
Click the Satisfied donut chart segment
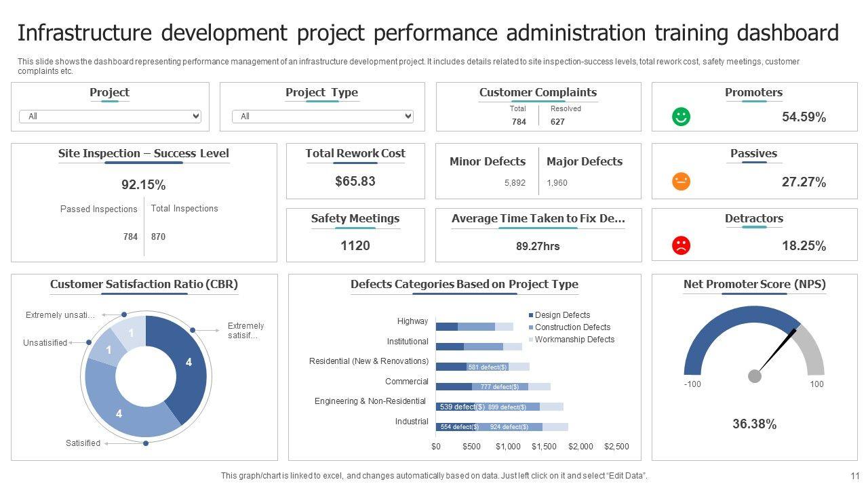coord(121,410)
